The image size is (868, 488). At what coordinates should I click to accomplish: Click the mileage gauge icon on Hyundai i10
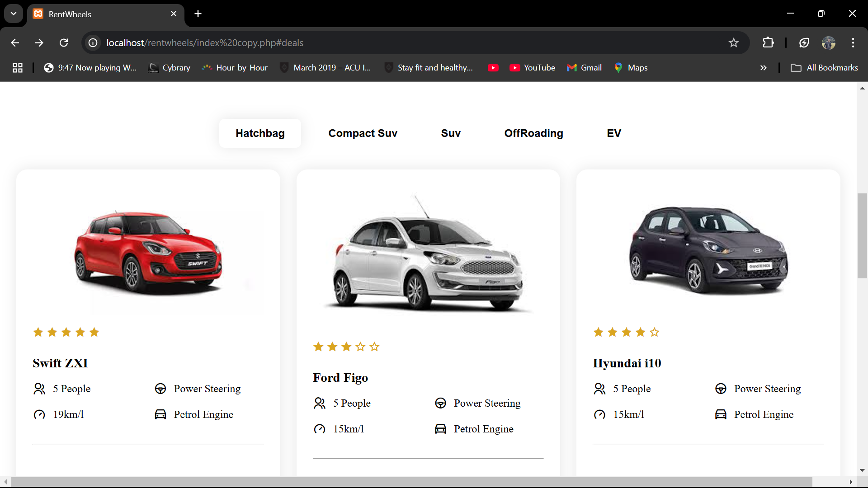coord(600,414)
